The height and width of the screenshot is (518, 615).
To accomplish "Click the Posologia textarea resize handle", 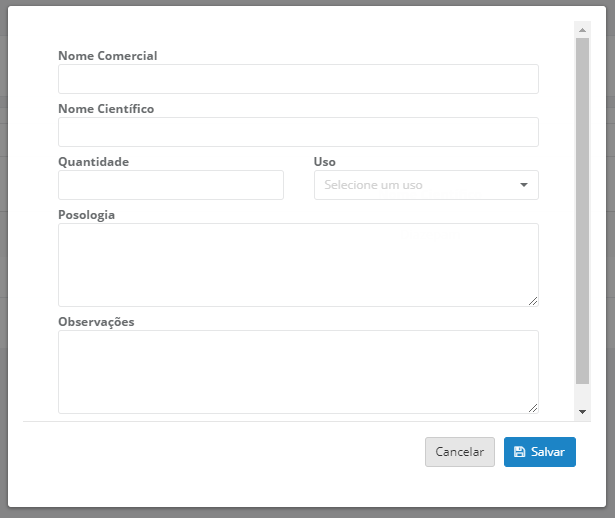I will pos(532,300).
